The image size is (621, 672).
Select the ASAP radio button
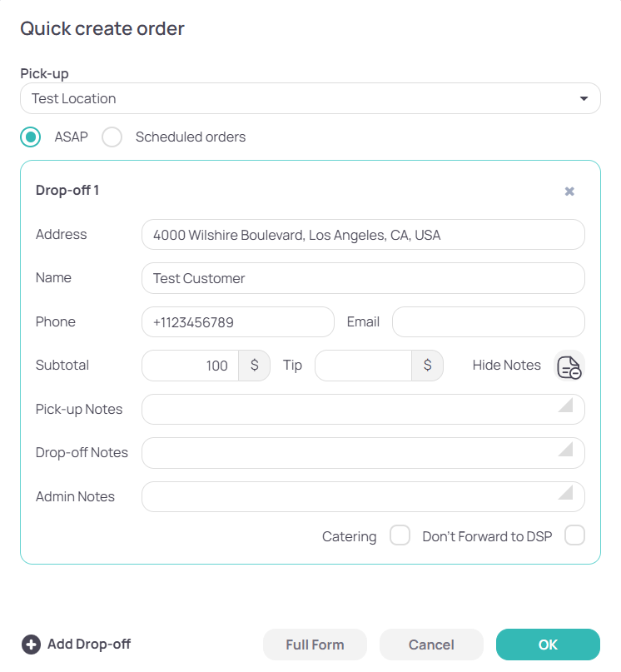coord(31,137)
